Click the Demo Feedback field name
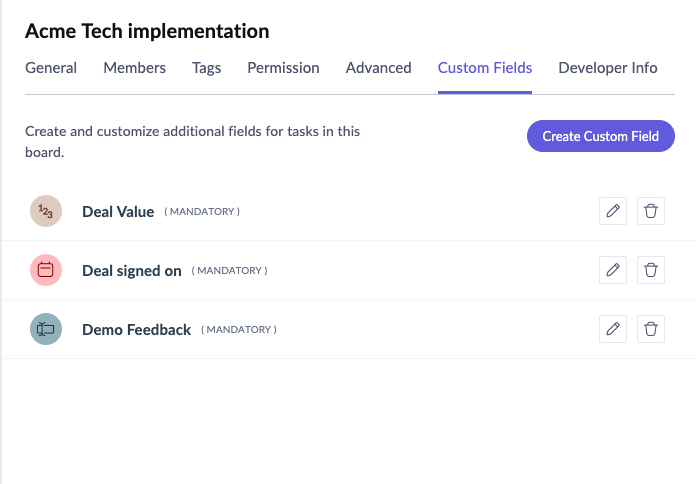Viewport: 696px width, 484px height. pyautogui.click(x=136, y=330)
